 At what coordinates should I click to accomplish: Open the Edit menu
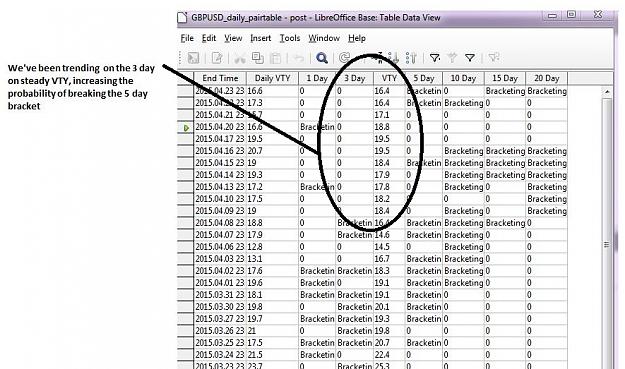point(209,38)
